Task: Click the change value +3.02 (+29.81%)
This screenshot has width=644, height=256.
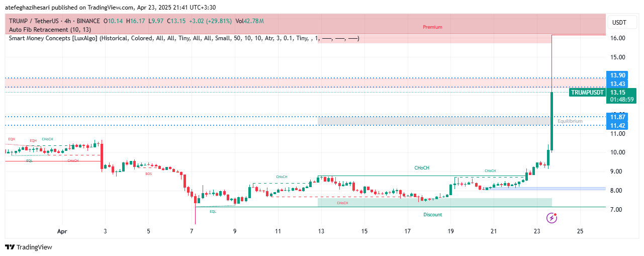Action: tap(211, 21)
